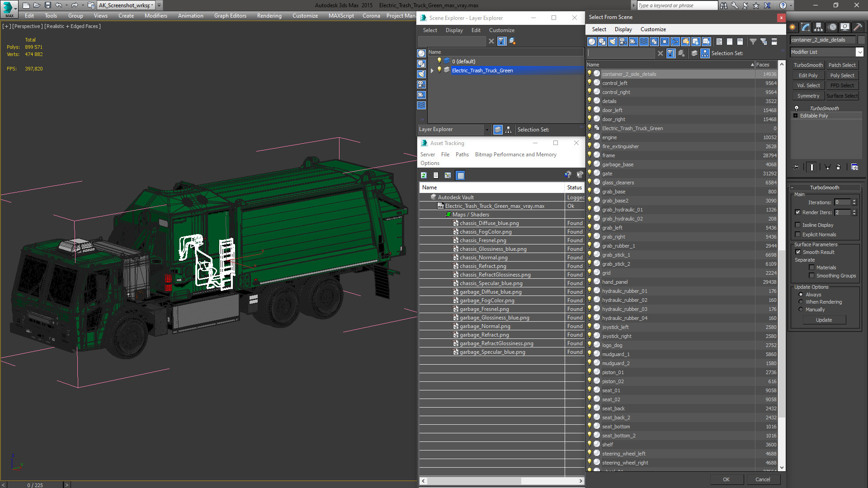Click object color swatch next to object name

pyautogui.click(x=861, y=40)
